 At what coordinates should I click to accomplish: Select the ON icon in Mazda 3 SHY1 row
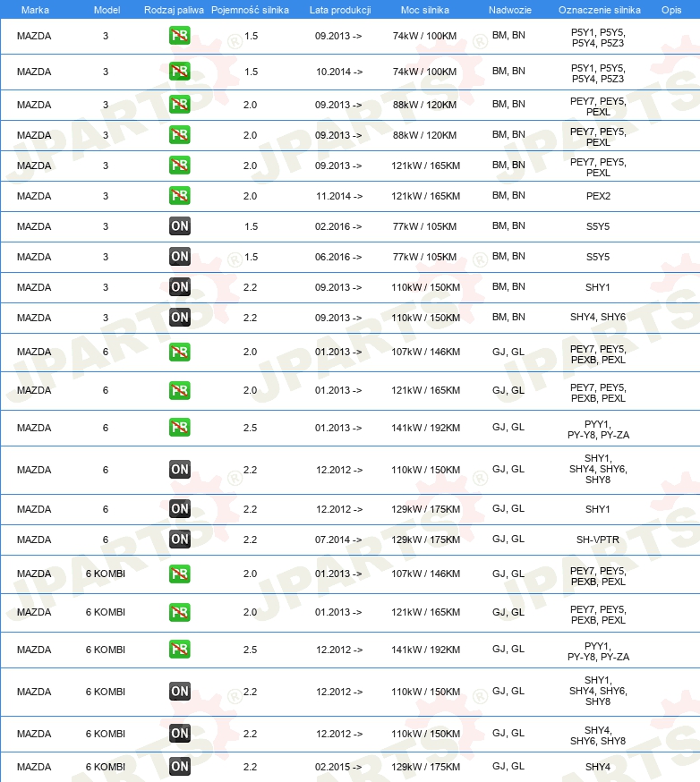180,287
